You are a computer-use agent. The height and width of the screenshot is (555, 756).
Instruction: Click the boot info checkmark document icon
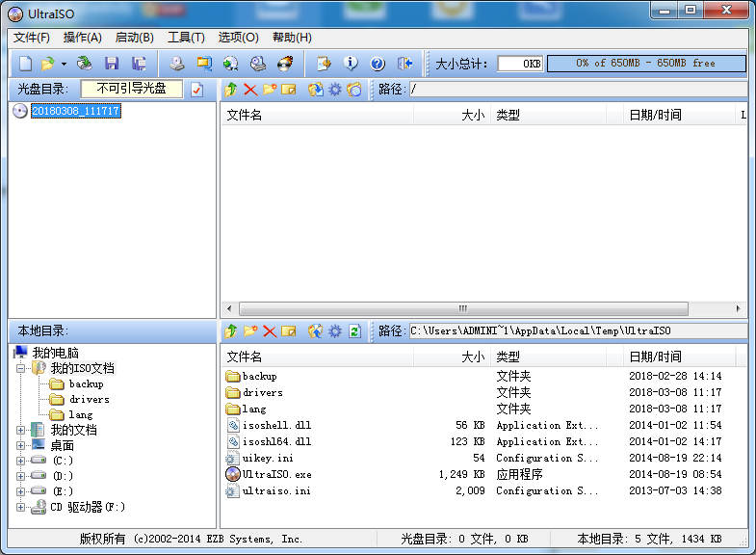click(x=197, y=90)
